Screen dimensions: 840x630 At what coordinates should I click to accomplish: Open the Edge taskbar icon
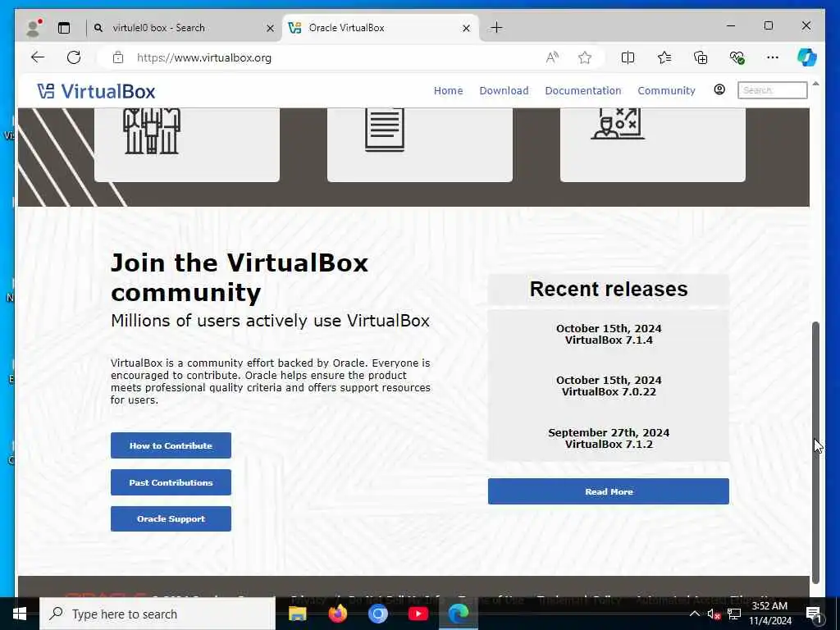pyautogui.click(x=459, y=614)
